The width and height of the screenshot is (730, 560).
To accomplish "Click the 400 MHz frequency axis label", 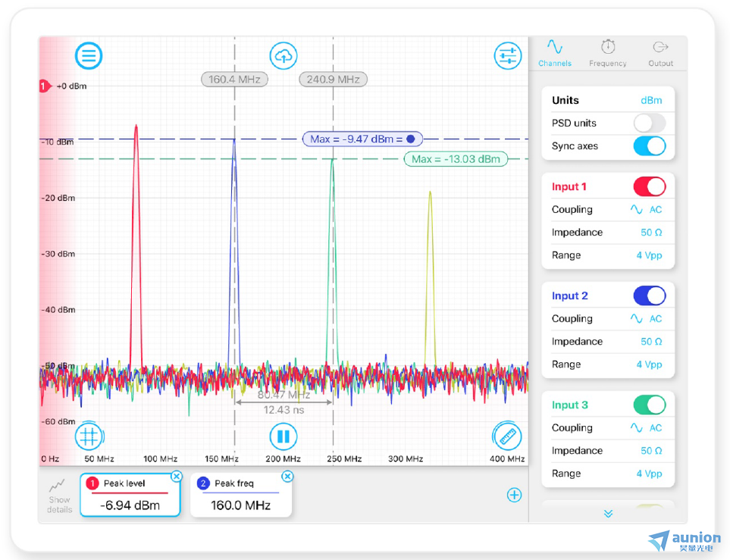I will (507, 458).
